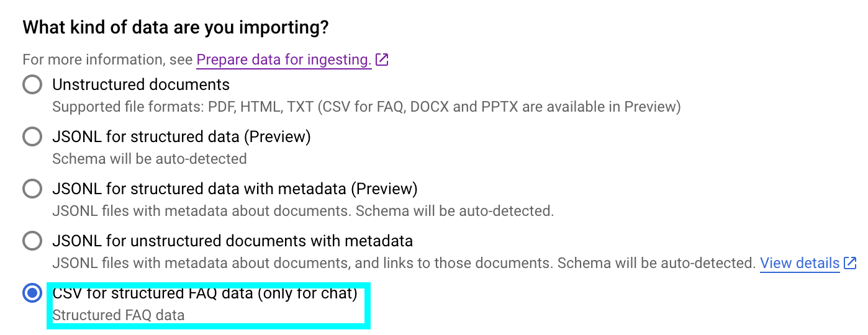Click external-link icon next to View details
The height and width of the screenshot is (335, 868).
850,263
